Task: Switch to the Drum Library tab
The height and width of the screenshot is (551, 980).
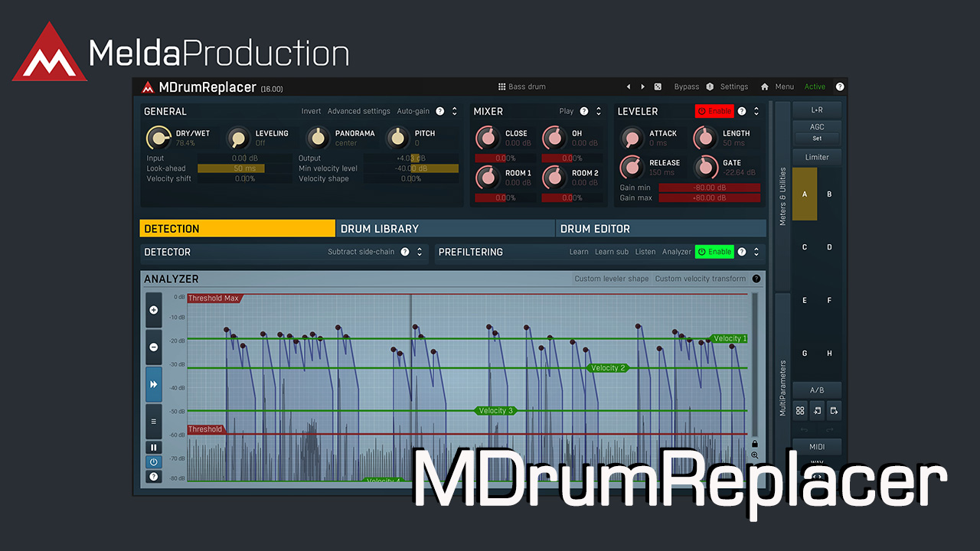Action: pyautogui.click(x=445, y=229)
